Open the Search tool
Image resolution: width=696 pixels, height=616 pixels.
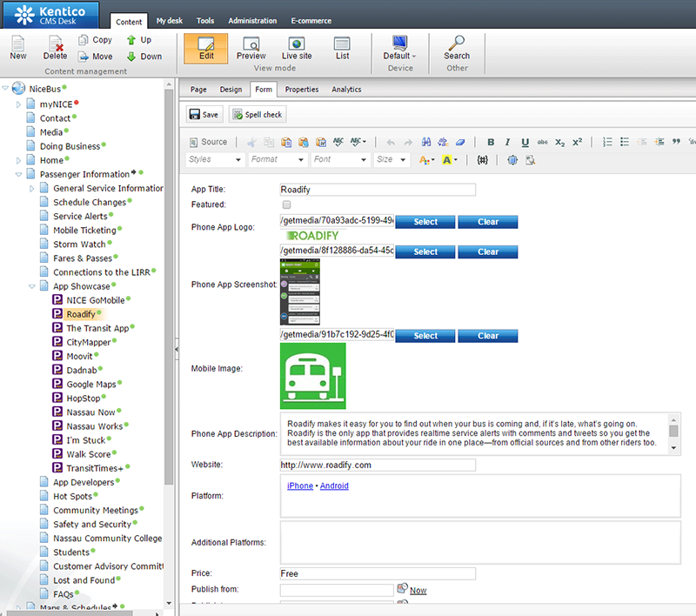(x=457, y=49)
